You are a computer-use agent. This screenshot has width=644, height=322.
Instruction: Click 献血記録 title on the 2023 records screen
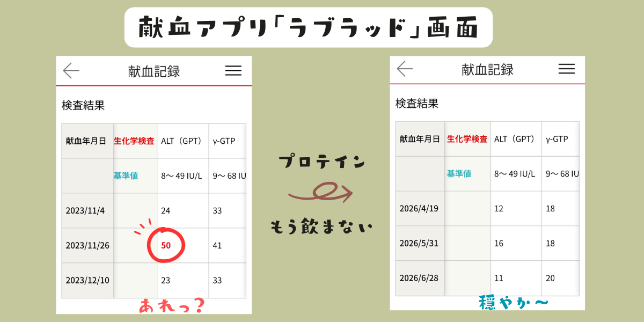154,71
